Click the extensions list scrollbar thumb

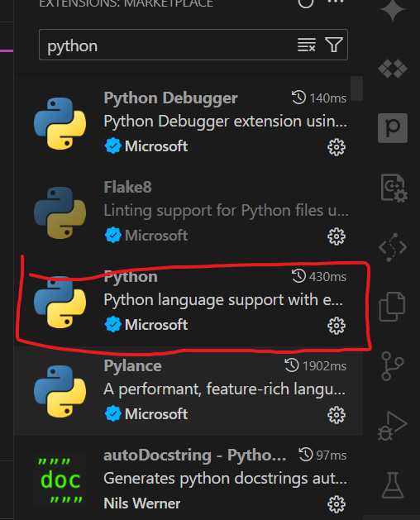[356, 88]
